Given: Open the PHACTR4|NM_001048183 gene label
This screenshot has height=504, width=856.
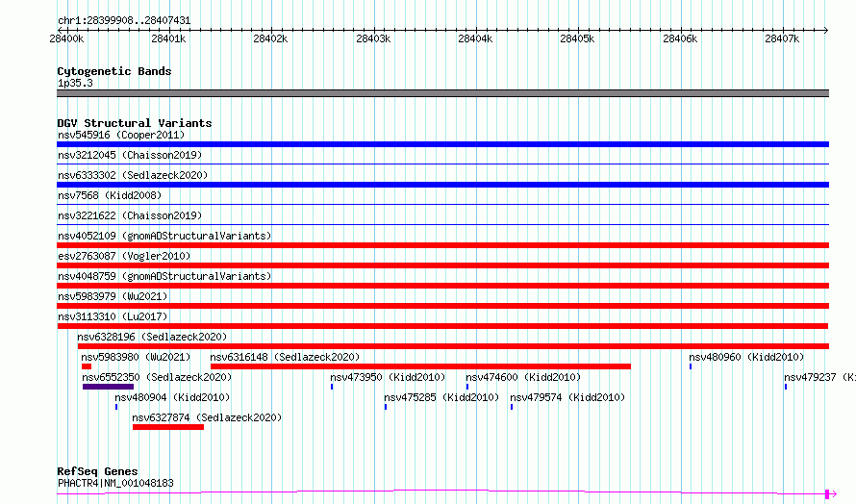Looking at the screenshot, I should pos(115,483).
